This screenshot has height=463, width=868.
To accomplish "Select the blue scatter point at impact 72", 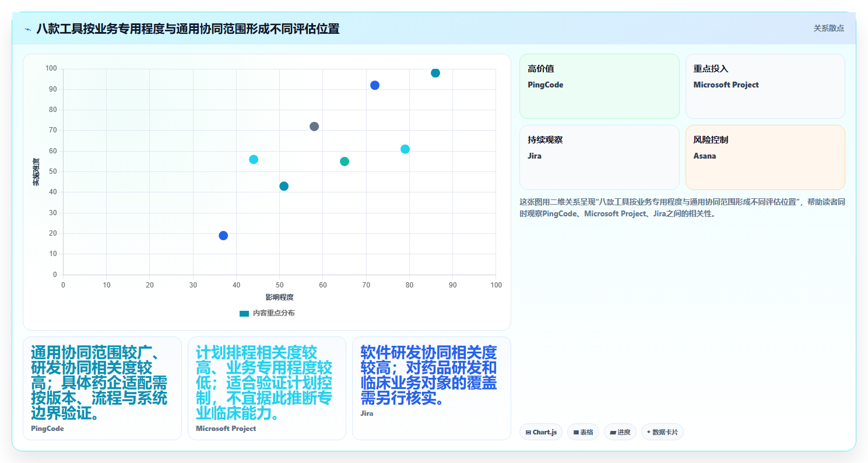I will pyautogui.click(x=375, y=85).
